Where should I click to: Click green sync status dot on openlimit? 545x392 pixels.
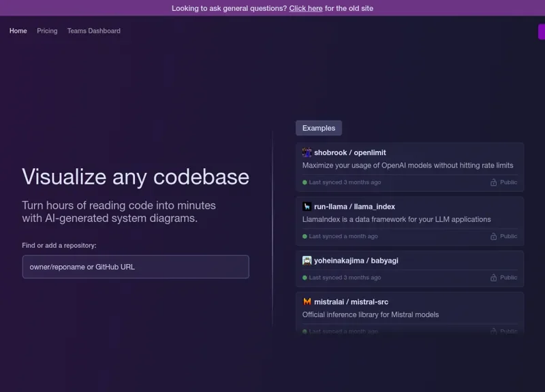(x=305, y=182)
